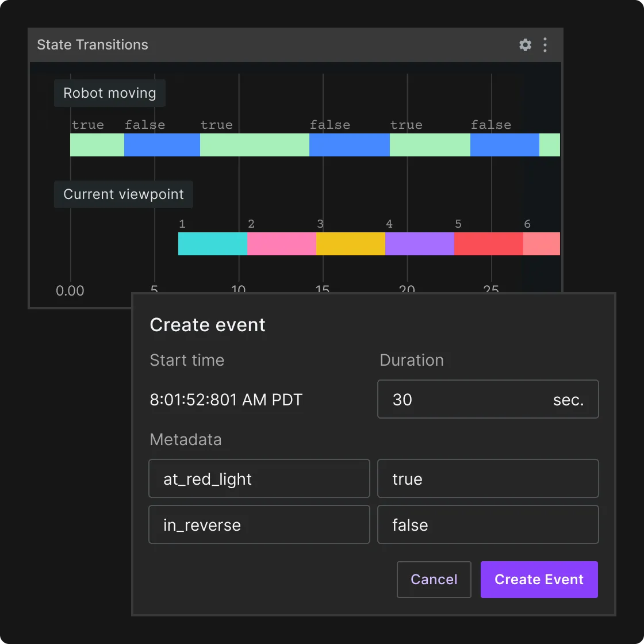Image resolution: width=644 pixels, height=644 pixels.
Task: Cancel the event creation
Action: tap(434, 579)
